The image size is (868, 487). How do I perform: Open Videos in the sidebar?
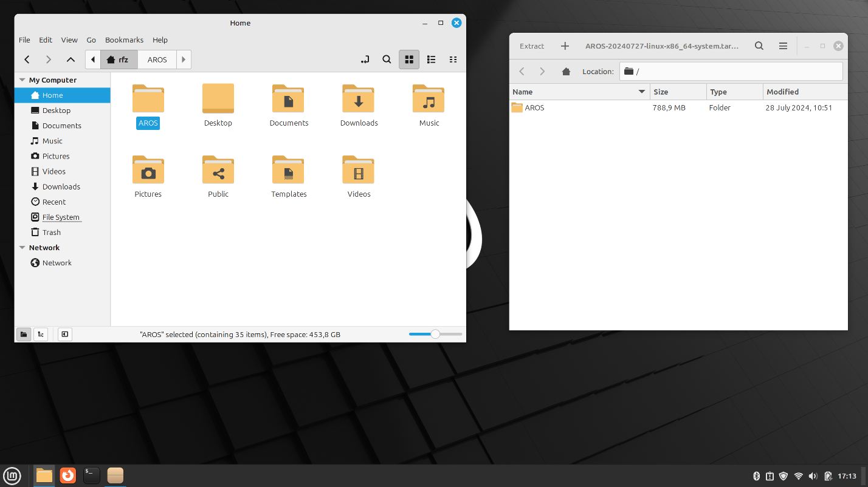pos(63,171)
